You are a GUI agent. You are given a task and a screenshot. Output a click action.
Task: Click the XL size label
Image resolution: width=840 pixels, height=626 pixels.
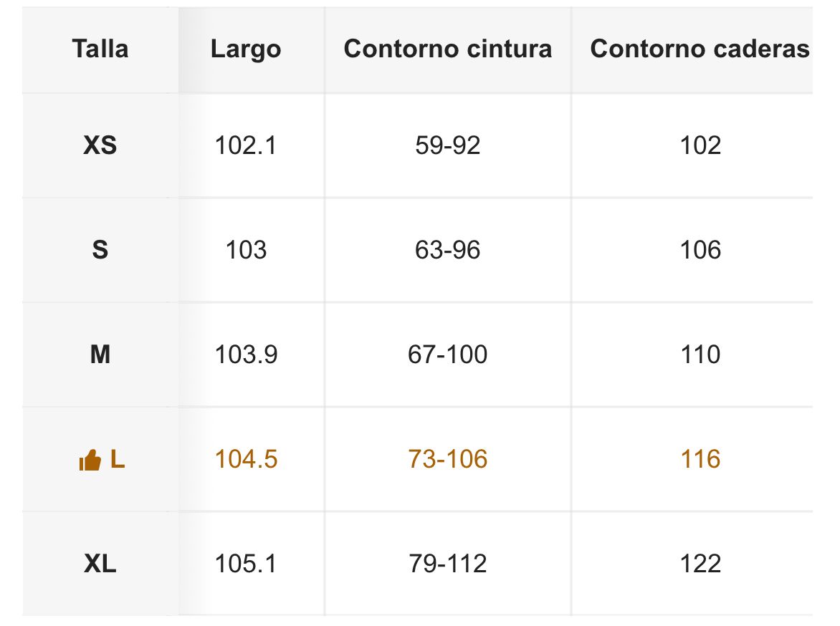(x=100, y=564)
